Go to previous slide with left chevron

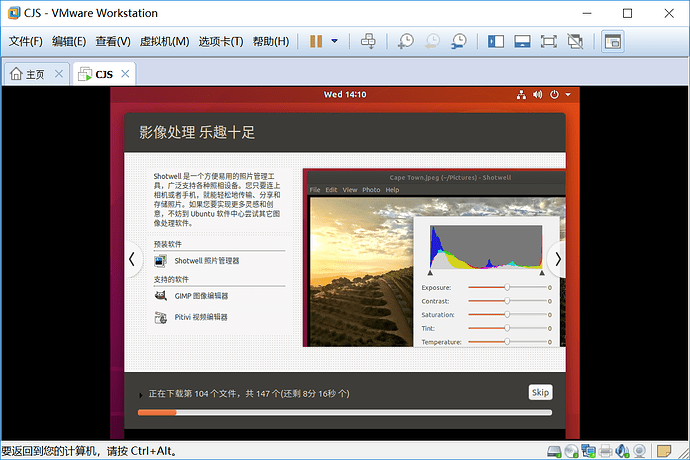coord(132,259)
